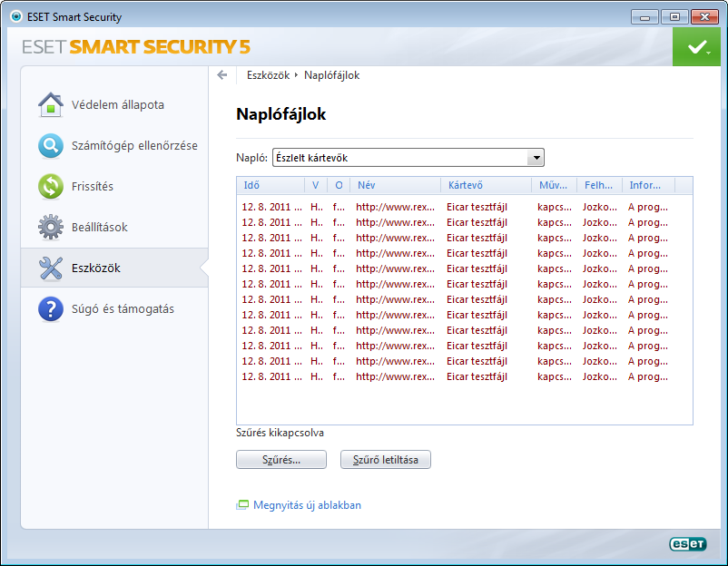
Task: Sort by the Idő column header
Action: [x=271, y=185]
